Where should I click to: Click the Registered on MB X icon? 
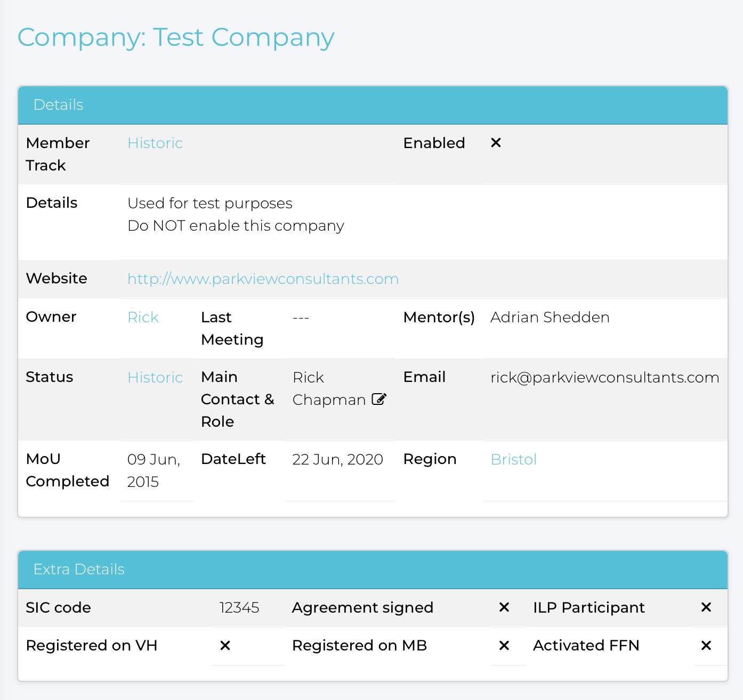504,646
